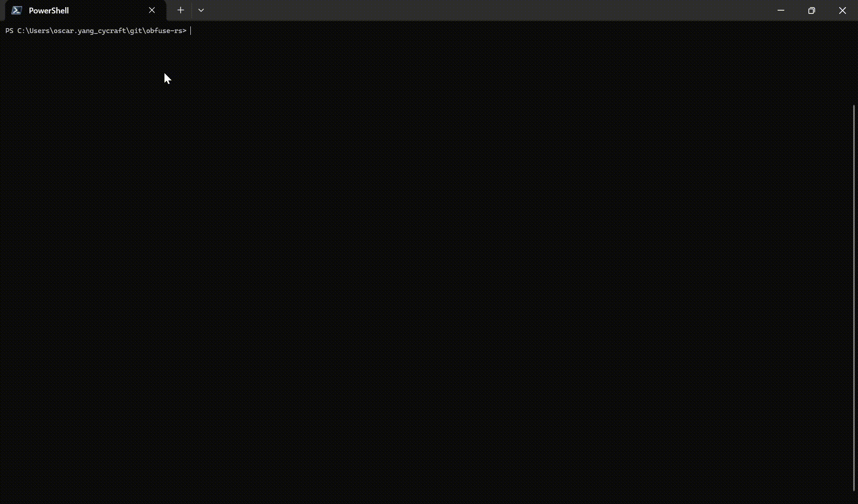This screenshot has height=504, width=858.
Task: Close the Windows Terminal window
Action: pyautogui.click(x=842, y=10)
